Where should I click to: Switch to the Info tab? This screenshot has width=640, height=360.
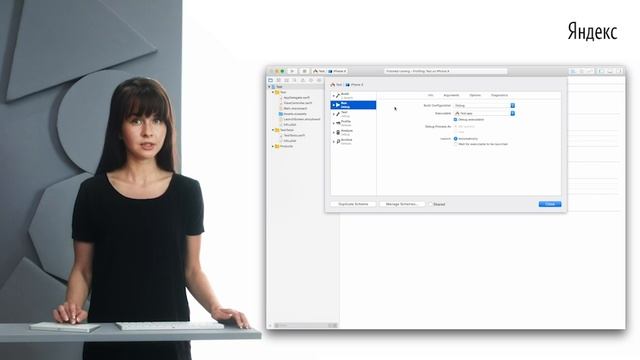click(431, 95)
